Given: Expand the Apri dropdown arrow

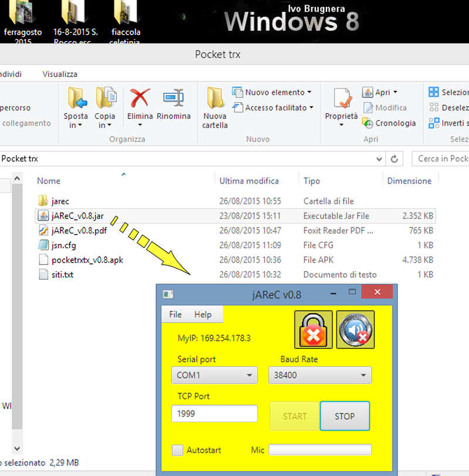Looking at the screenshot, I should click(396, 92).
